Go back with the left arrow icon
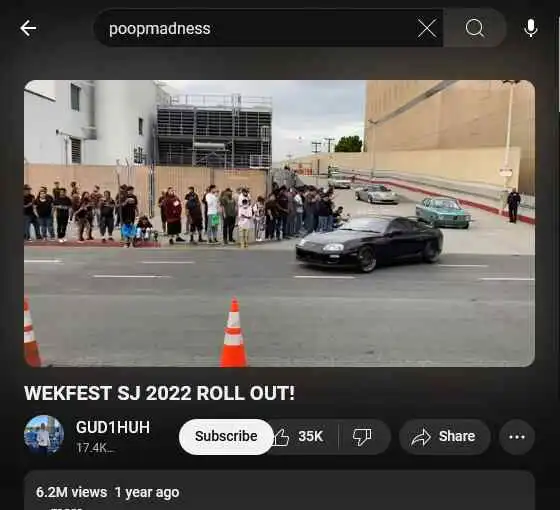The image size is (560, 510). point(28,28)
